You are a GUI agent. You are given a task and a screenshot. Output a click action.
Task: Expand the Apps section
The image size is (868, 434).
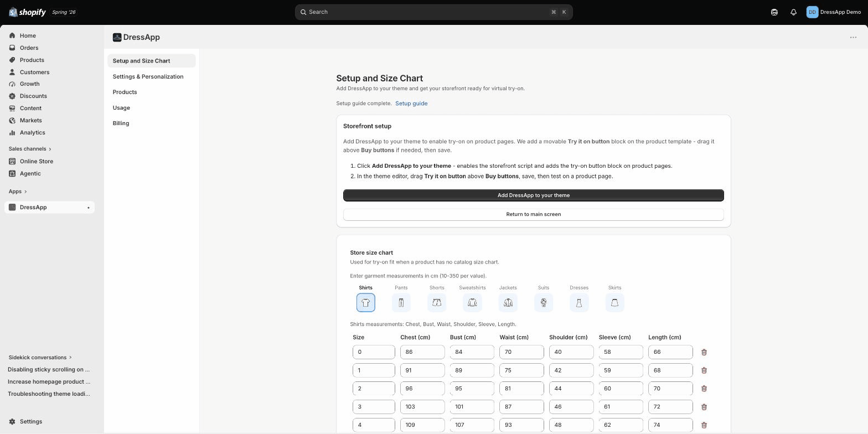18,192
